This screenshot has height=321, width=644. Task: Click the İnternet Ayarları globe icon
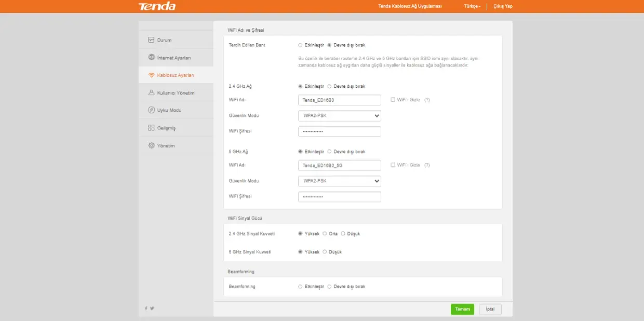tap(151, 58)
